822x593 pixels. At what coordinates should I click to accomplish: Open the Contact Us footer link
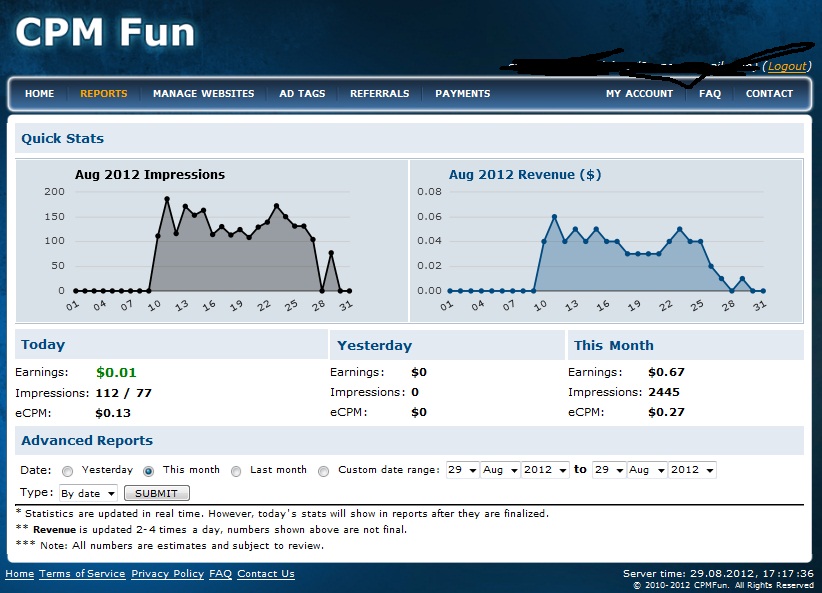266,574
